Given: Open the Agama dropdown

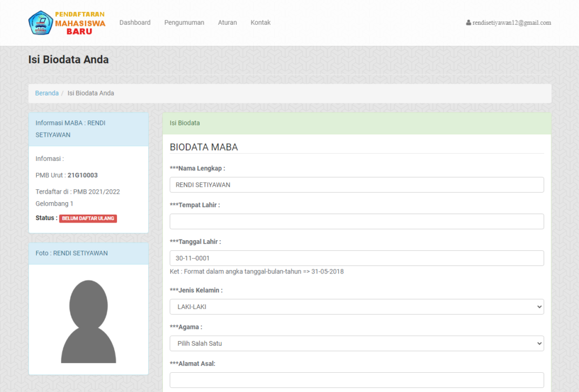Looking at the screenshot, I should click(x=357, y=343).
